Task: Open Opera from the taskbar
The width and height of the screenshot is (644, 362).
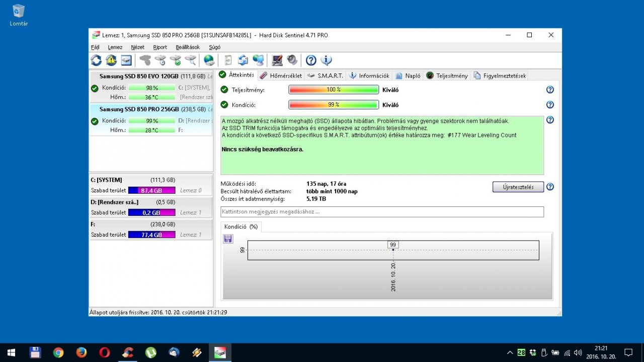Action: (105, 352)
